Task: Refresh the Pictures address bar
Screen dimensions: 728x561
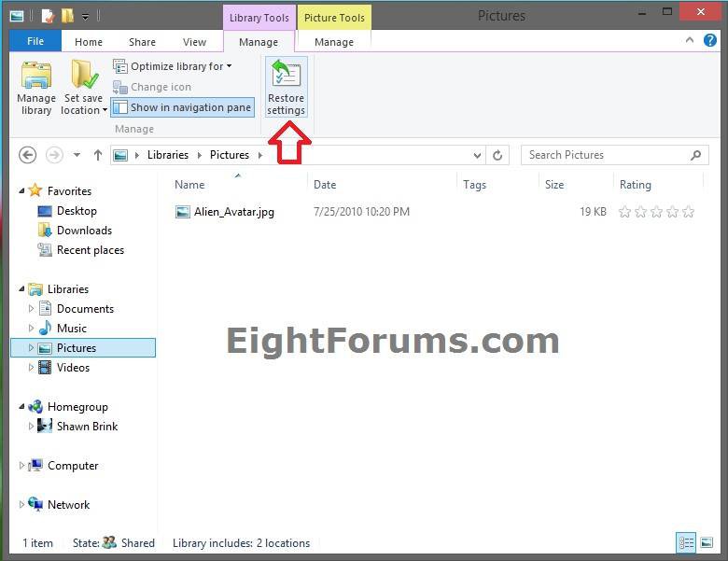Action: click(x=497, y=155)
